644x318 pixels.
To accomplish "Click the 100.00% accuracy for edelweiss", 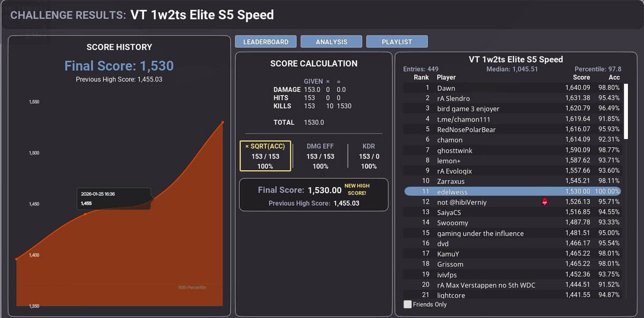I will tap(607, 191).
